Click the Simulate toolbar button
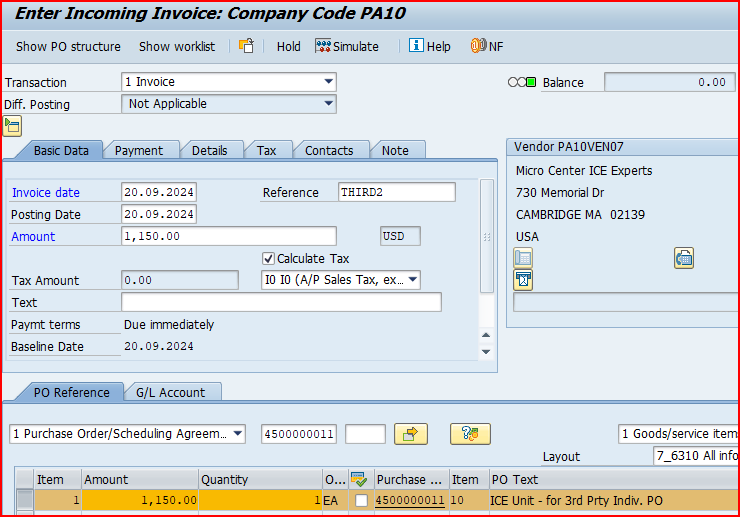 pyautogui.click(x=347, y=46)
